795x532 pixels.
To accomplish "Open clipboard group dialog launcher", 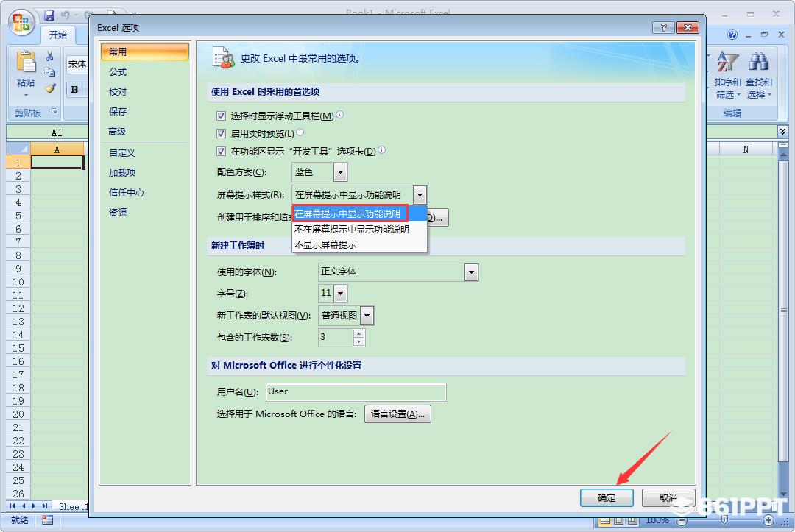I will pos(54,111).
